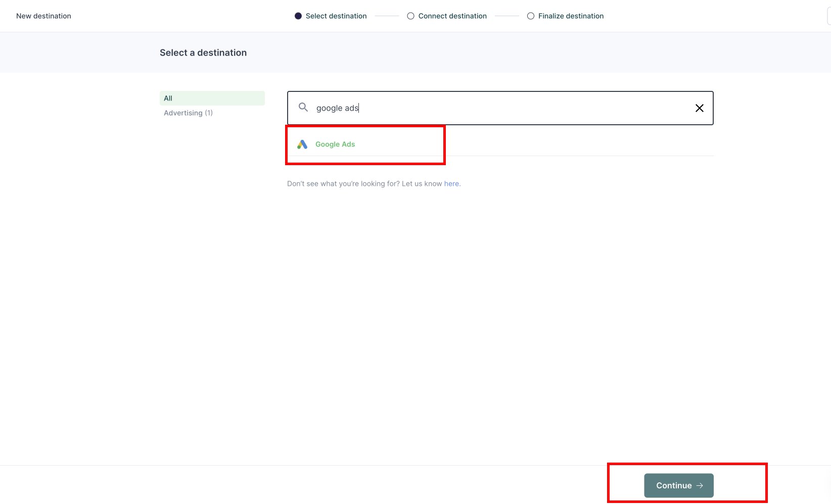This screenshot has width=831, height=504.
Task: Click the Google Ads logo icon
Action: tap(302, 144)
